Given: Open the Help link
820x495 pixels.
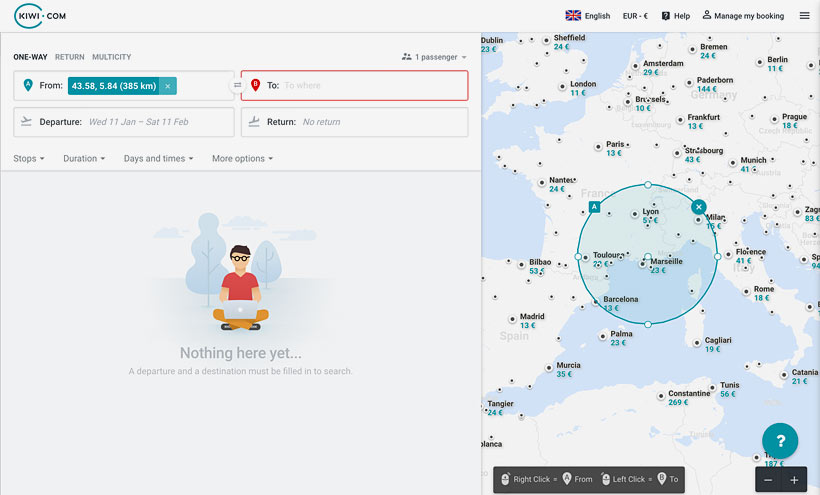Looking at the screenshot, I should pyautogui.click(x=676, y=16).
